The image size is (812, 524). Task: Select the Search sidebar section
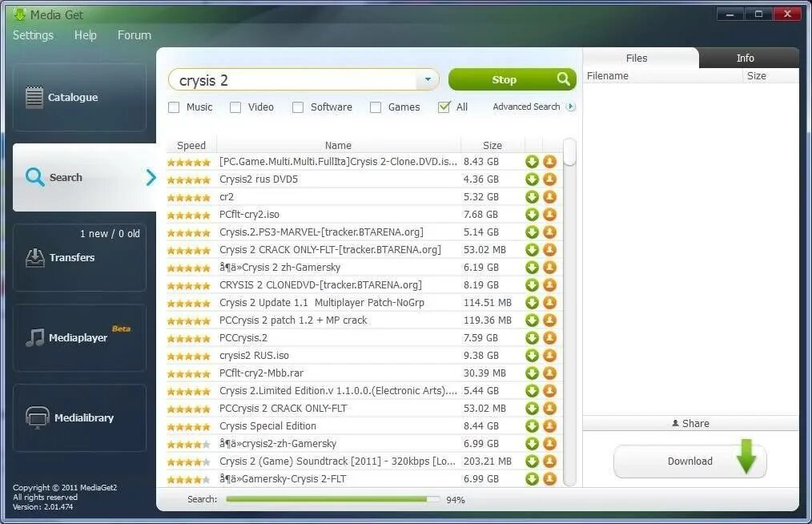(x=84, y=177)
